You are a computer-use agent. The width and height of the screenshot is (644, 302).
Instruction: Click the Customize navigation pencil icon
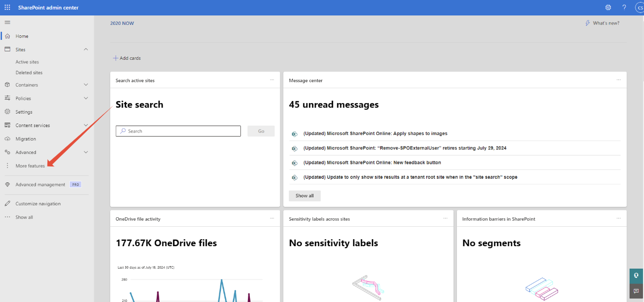(7, 203)
